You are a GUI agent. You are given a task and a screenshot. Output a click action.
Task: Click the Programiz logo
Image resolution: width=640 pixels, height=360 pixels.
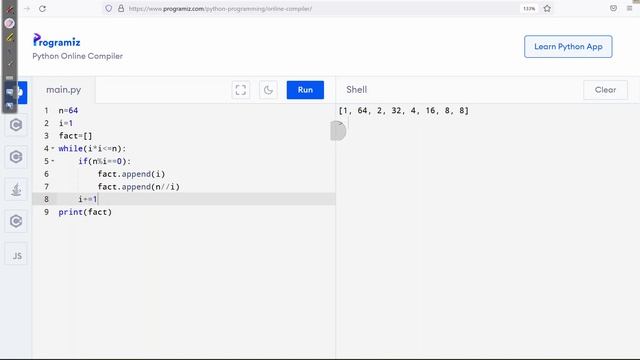pyautogui.click(x=56, y=40)
